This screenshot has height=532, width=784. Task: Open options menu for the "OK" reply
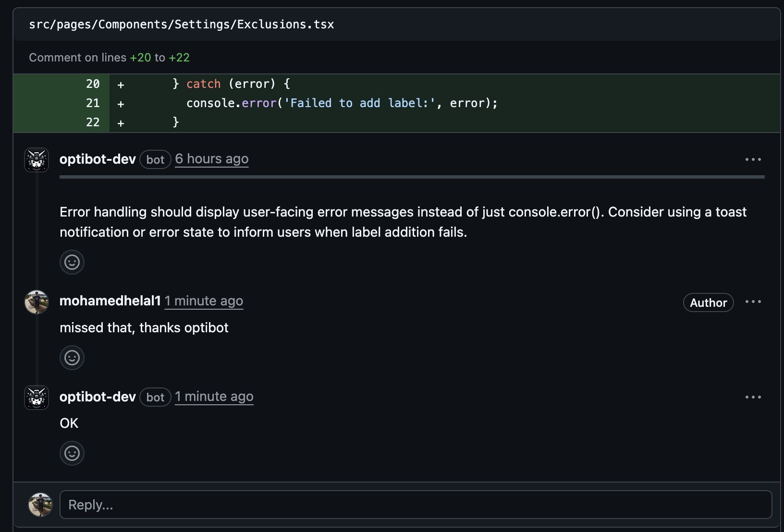pos(753,397)
